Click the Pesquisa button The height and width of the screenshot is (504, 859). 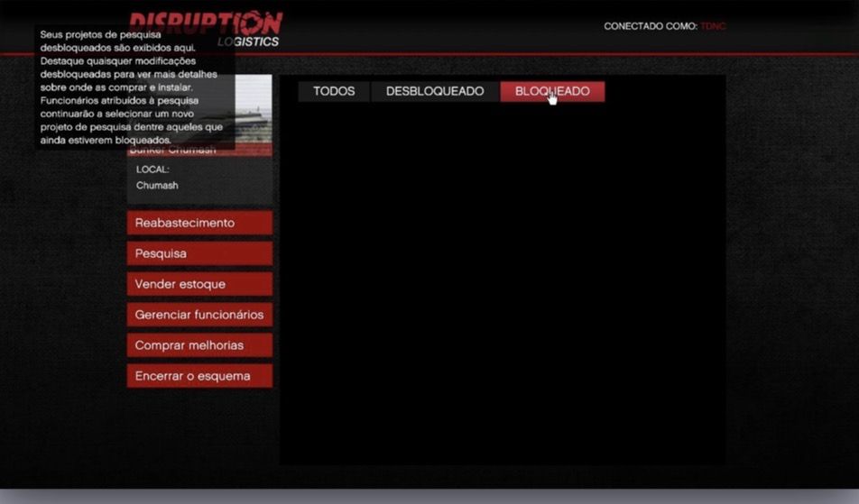tap(199, 253)
